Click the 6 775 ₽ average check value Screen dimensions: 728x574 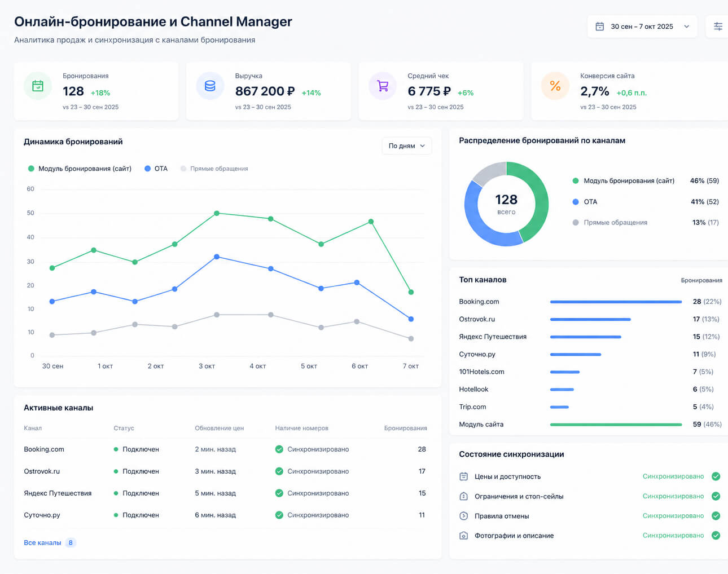[429, 91]
